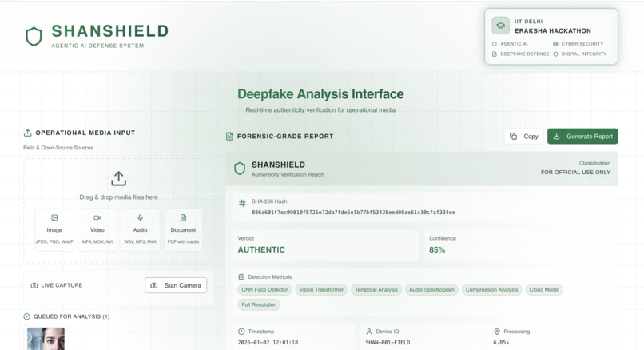Click the ERAKSHA HACKATHON label

pos(553,31)
